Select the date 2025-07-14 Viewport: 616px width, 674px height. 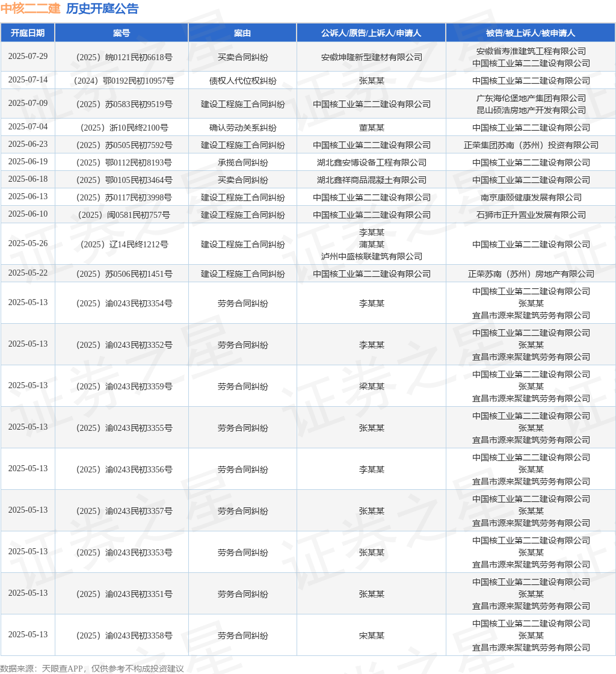28,80
